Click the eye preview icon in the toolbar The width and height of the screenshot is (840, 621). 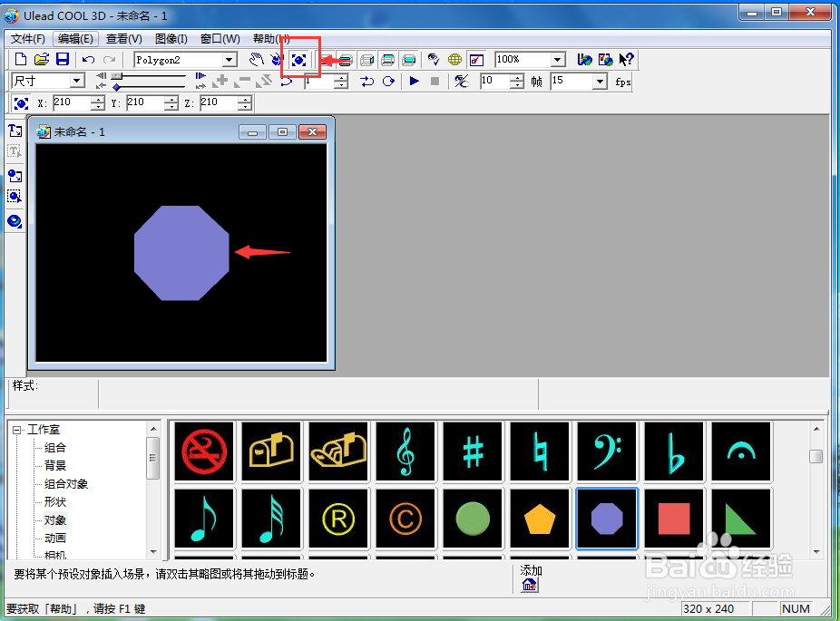click(434, 60)
